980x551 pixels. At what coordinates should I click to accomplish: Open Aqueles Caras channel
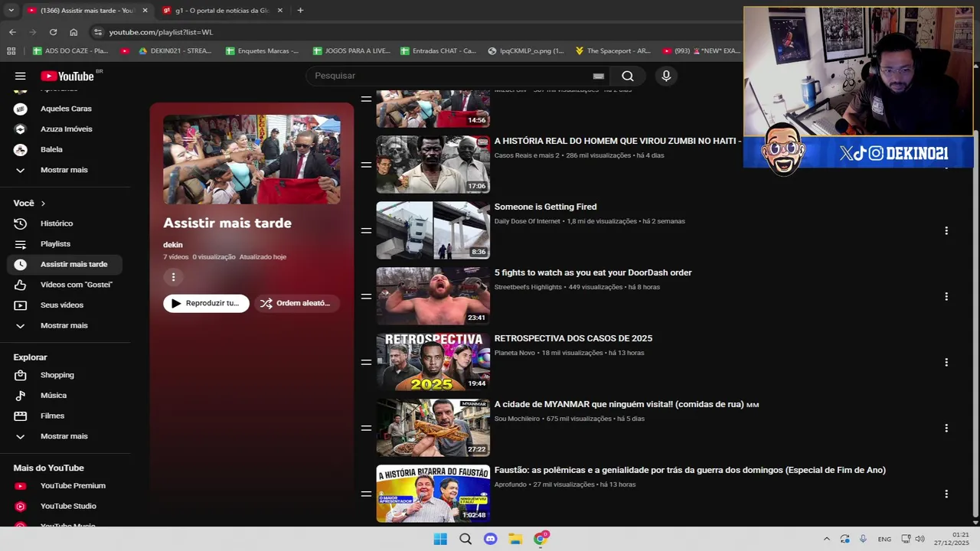point(65,109)
